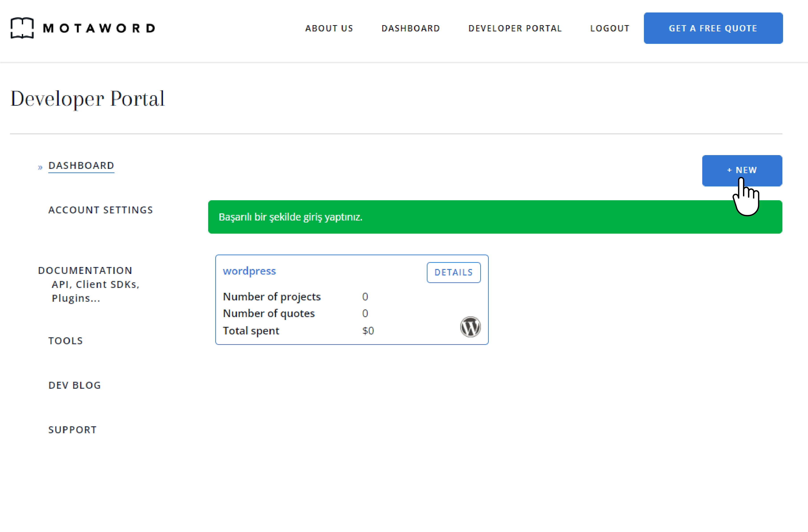This screenshot has height=532, width=808.
Task: Open the wordpress app title link
Action: click(x=249, y=271)
